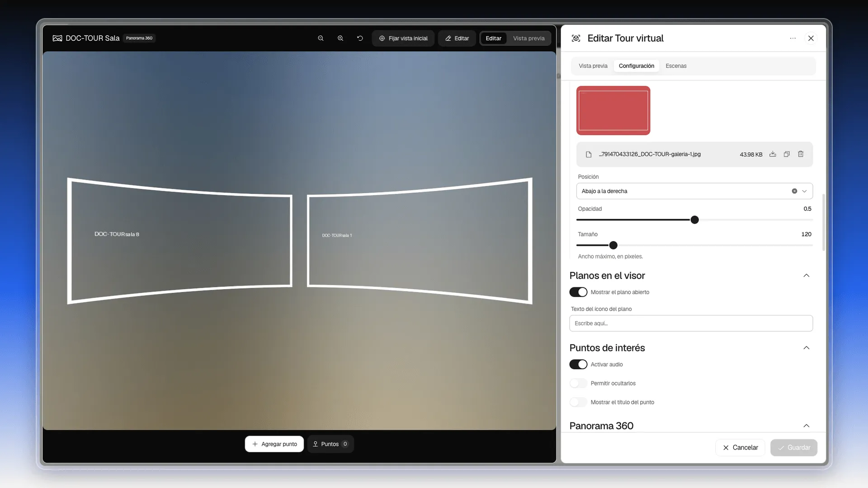
Task: Switch to the Vista previa tab in panel
Action: (x=593, y=66)
